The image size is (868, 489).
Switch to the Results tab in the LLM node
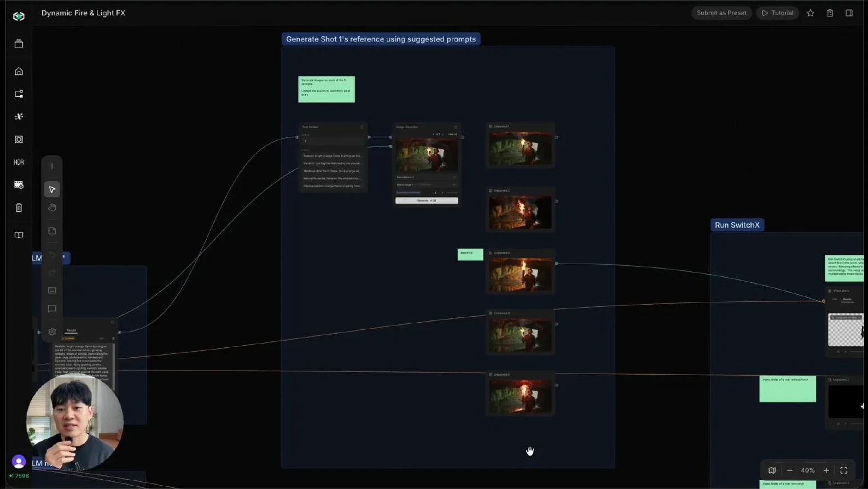71,330
